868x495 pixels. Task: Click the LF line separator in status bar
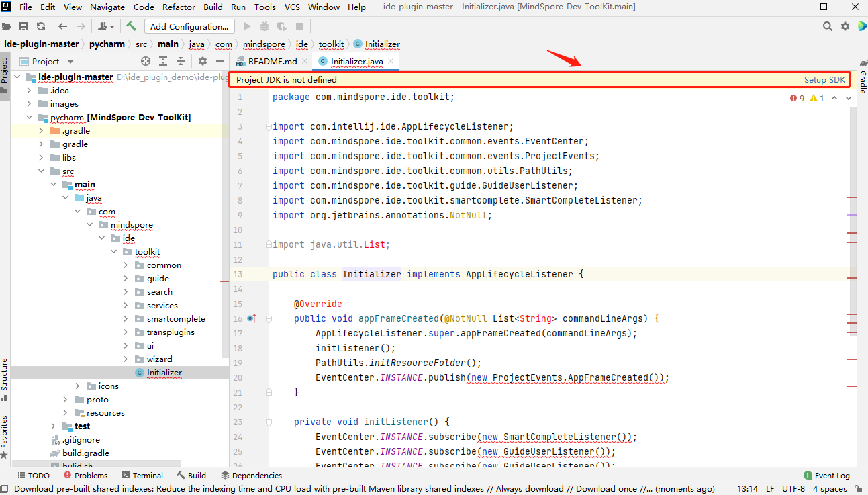point(770,489)
